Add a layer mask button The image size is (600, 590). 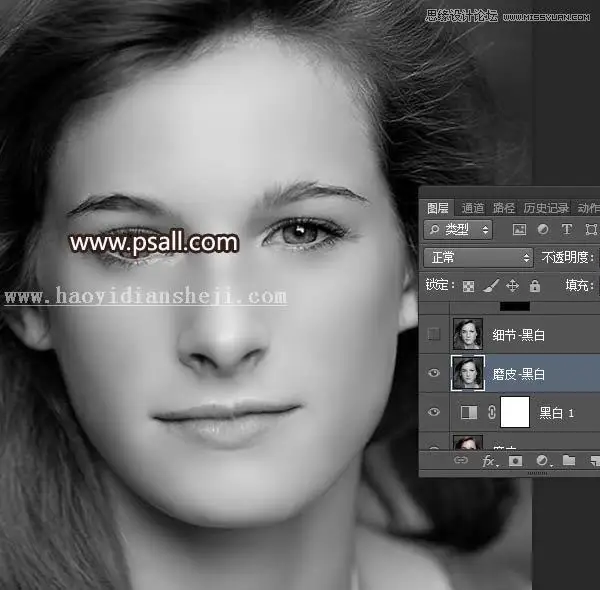pyautogui.click(x=515, y=461)
